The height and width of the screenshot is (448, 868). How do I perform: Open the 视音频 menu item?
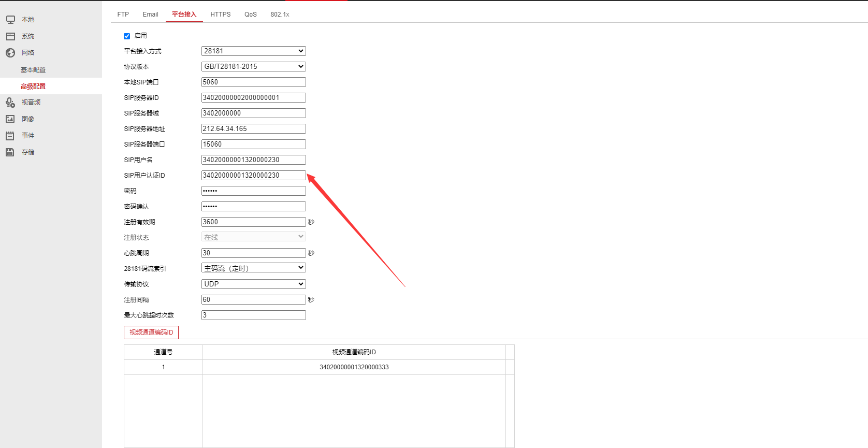point(31,103)
